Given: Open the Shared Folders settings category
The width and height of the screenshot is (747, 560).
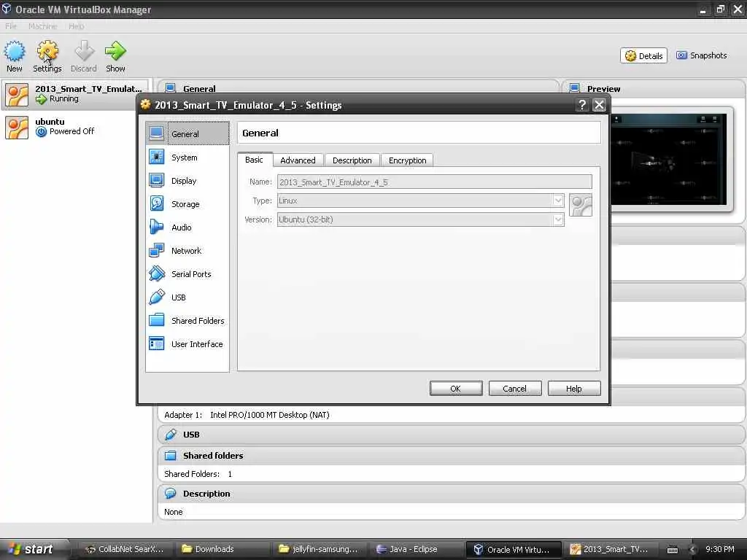Looking at the screenshot, I should coord(187,321).
